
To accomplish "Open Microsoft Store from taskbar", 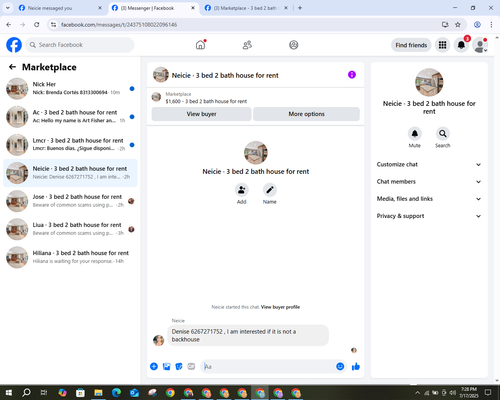I will pos(80,393).
